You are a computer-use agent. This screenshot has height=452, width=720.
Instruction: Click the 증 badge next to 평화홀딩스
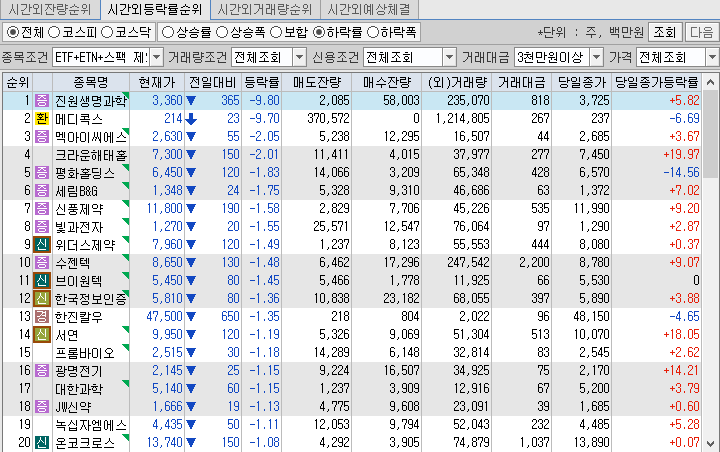42,172
